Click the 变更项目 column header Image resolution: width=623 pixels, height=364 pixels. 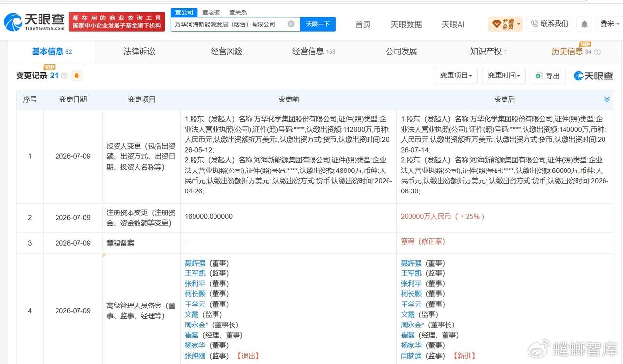pos(141,99)
